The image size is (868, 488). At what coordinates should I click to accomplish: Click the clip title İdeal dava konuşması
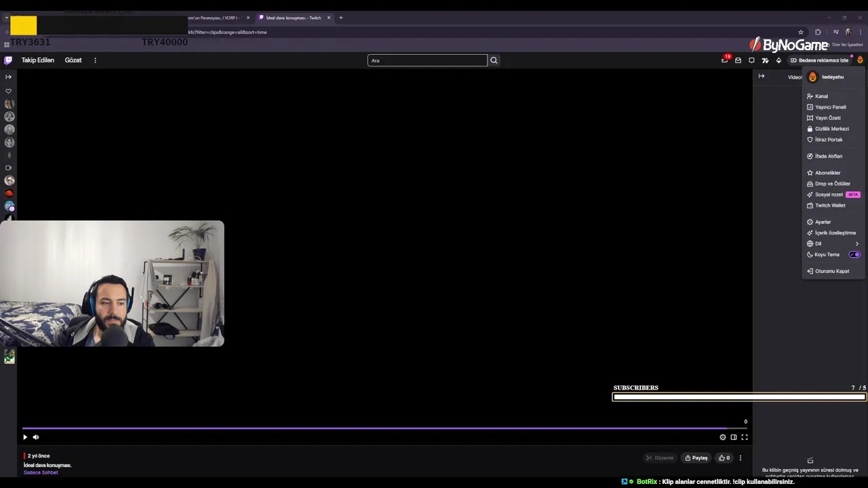(x=47, y=465)
